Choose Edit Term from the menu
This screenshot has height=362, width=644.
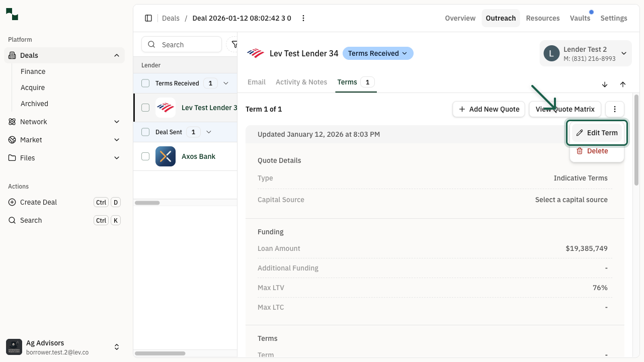pyautogui.click(x=597, y=133)
